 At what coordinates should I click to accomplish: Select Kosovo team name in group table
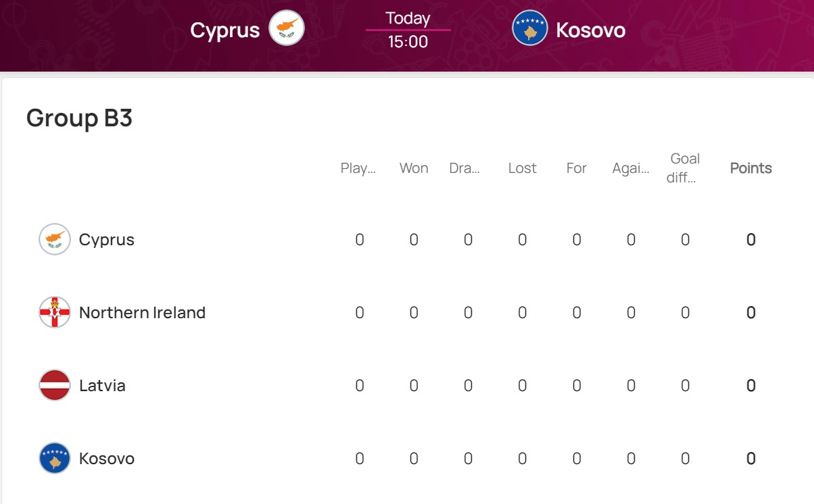107,458
